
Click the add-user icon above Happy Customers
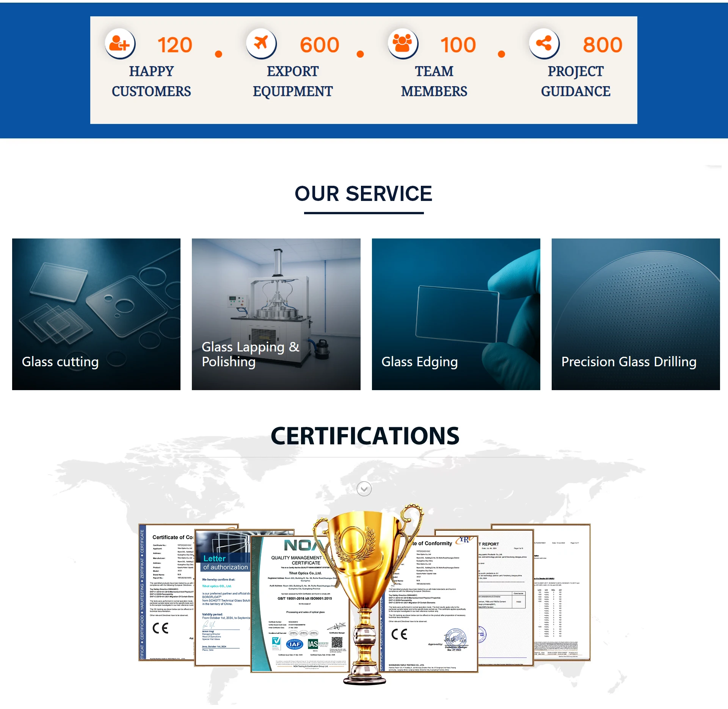tap(120, 44)
